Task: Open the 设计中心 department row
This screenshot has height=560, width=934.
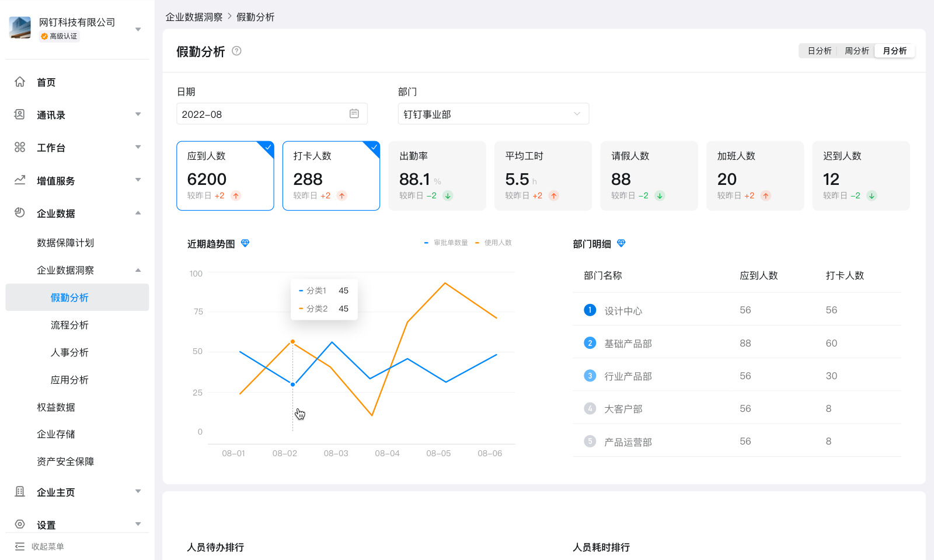Action: click(x=623, y=310)
